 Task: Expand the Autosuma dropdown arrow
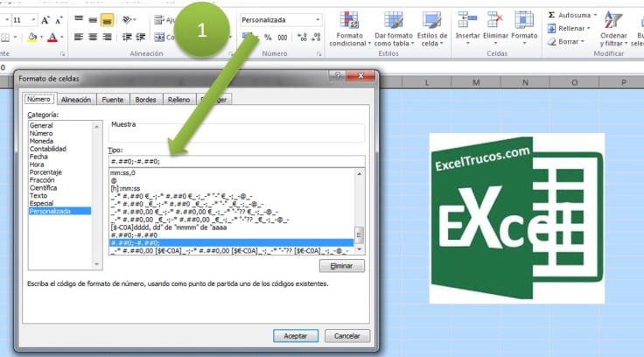pyautogui.click(x=595, y=15)
